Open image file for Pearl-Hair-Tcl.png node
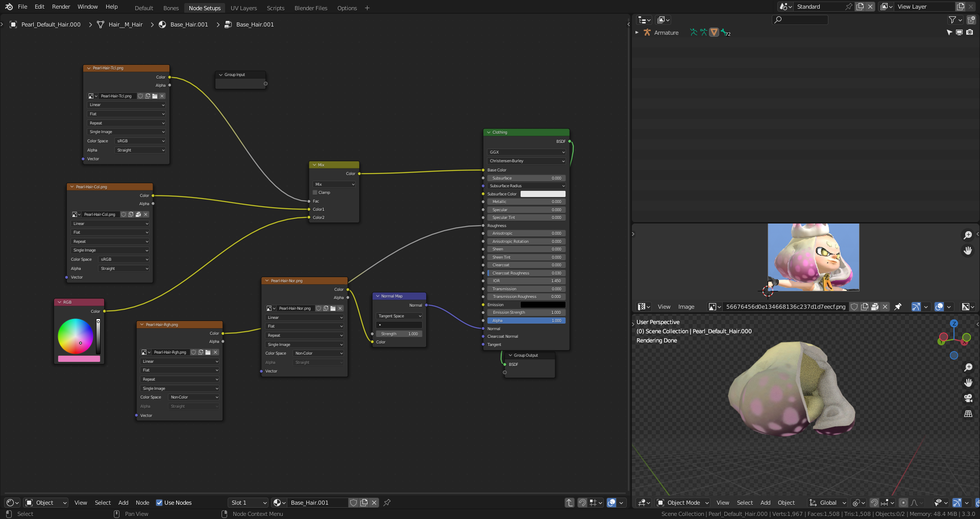This screenshot has height=519, width=980. (x=155, y=96)
